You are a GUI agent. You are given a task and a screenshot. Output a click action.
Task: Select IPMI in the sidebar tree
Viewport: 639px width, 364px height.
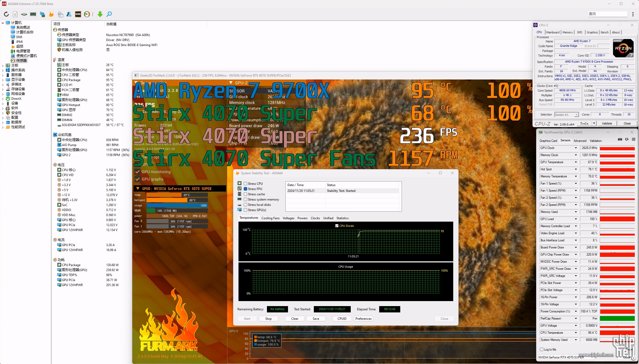click(17, 42)
